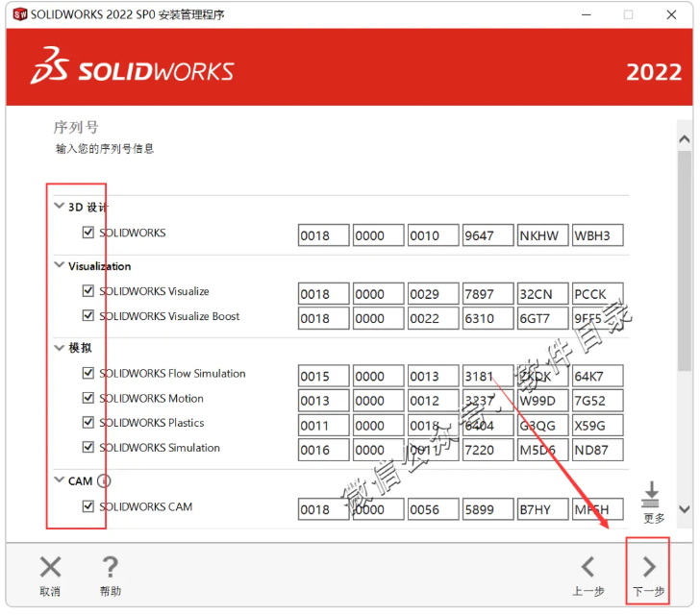700x615 pixels.
Task: Click the CAM info circle icon
Action: click(104, 481)
